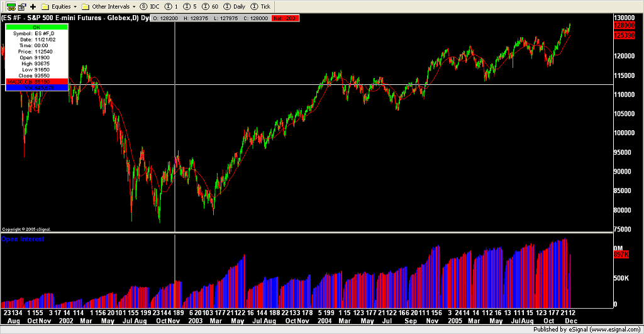This screenshot has height=334, width=644.
Task: Click the 2005 year label on time axis
Action: pos(455,321)
